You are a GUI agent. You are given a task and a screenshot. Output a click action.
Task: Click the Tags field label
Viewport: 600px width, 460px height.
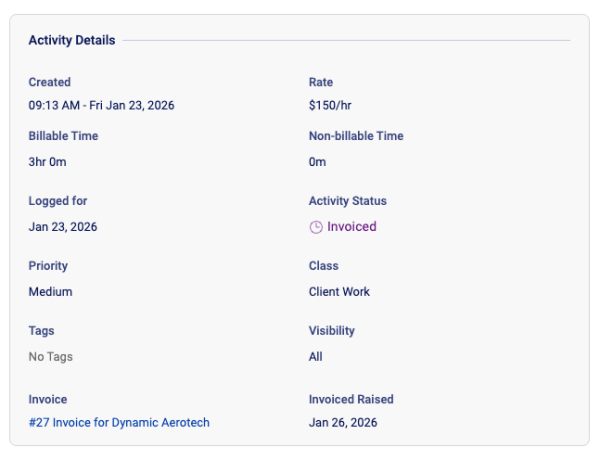point(41,331)
